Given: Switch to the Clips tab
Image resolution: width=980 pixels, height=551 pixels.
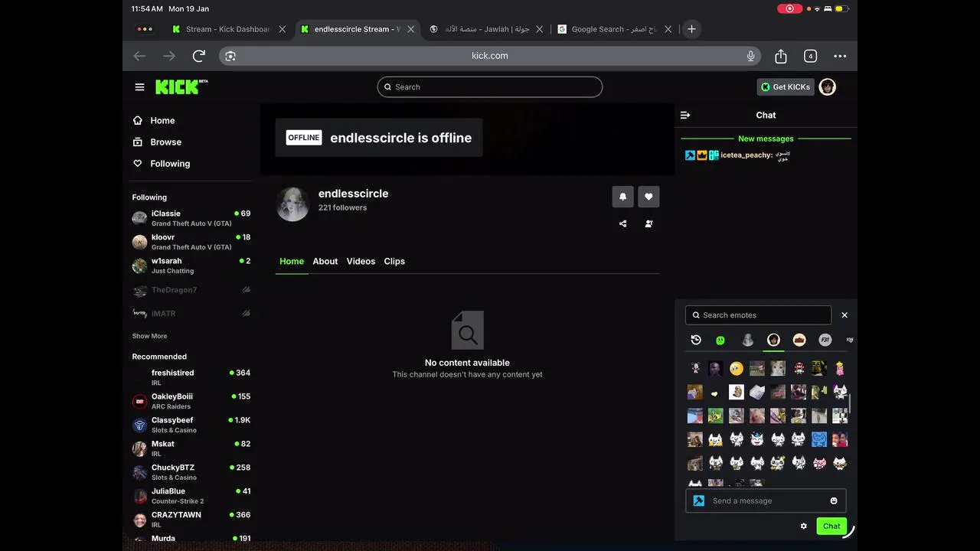Looking at the screenshot, I should [x=394, y=261].
